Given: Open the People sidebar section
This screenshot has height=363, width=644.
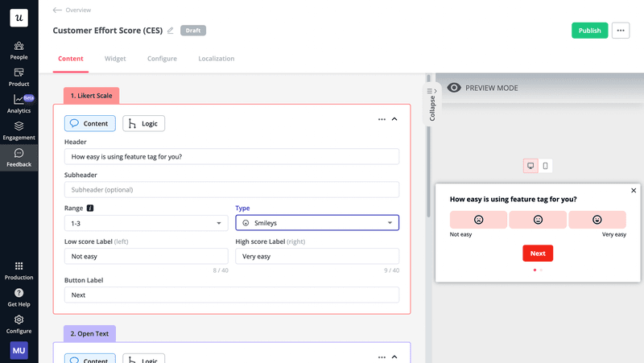Looking at the screenshot, I should [x=19, y=51].
